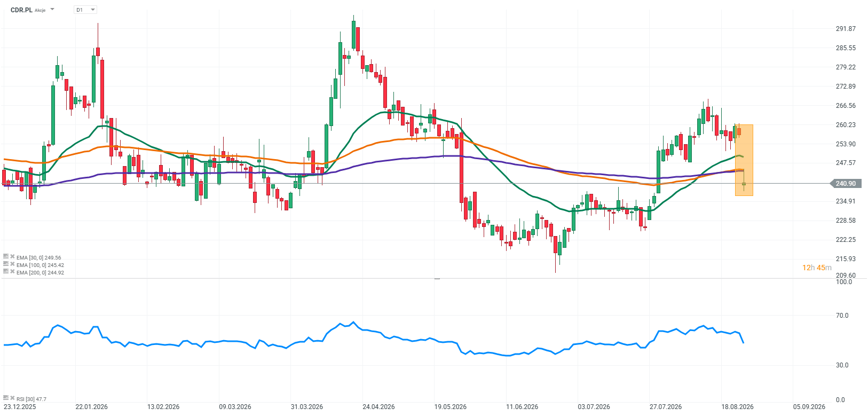This screenshot has height=416, width=868.
Task: Expand the CDR.PL symbol dropdown arrow
Action: (x=52, y=10)
